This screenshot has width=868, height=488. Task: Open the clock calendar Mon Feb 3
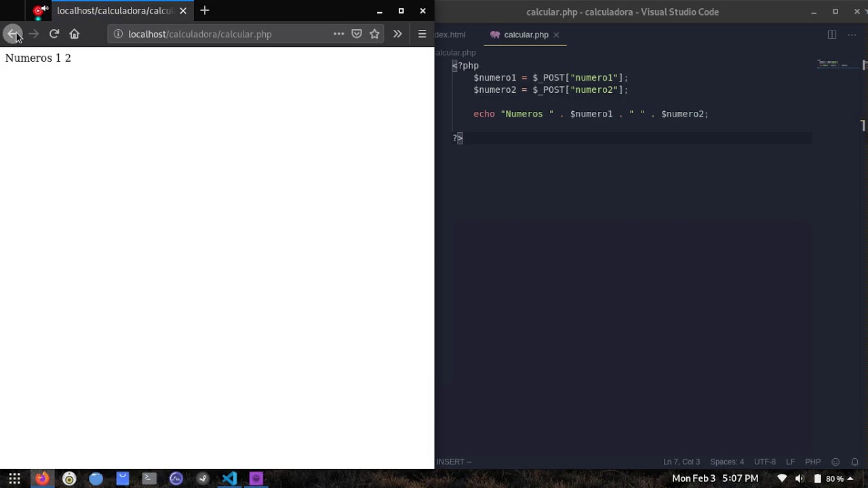(x=715, y=479)
